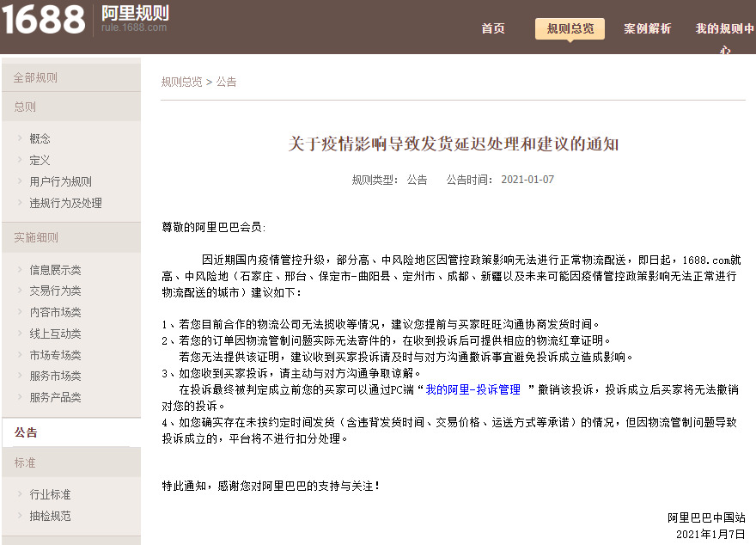Open 内容市场类 in the sidebar
The image size is (756, 545).
[x=55, y=313]
